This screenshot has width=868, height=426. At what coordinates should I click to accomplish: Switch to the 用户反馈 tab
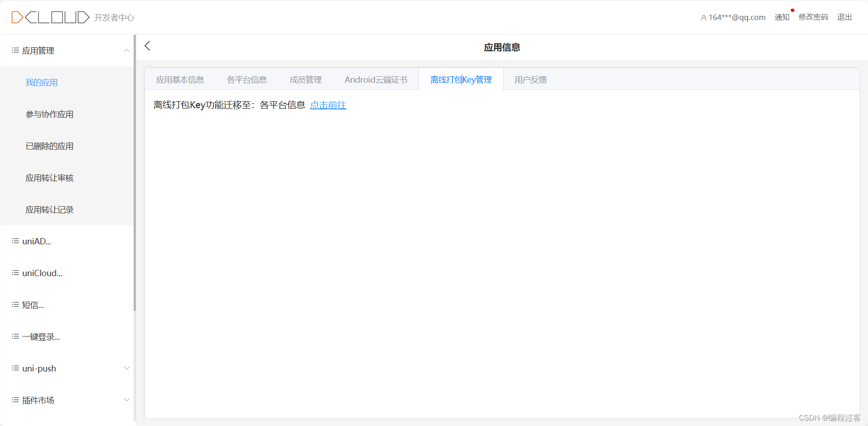pos(530,79)
